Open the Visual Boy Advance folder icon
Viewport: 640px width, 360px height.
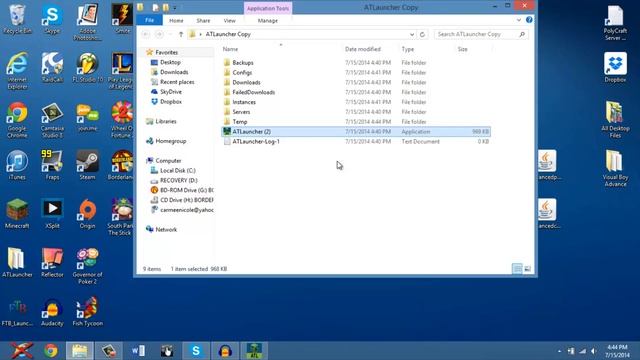[615, 168]
